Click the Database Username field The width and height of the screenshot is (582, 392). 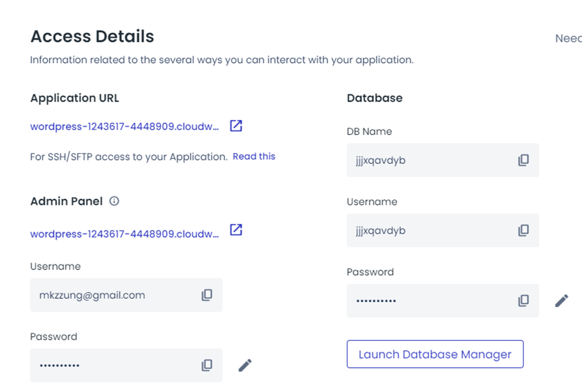click(427, 230)
